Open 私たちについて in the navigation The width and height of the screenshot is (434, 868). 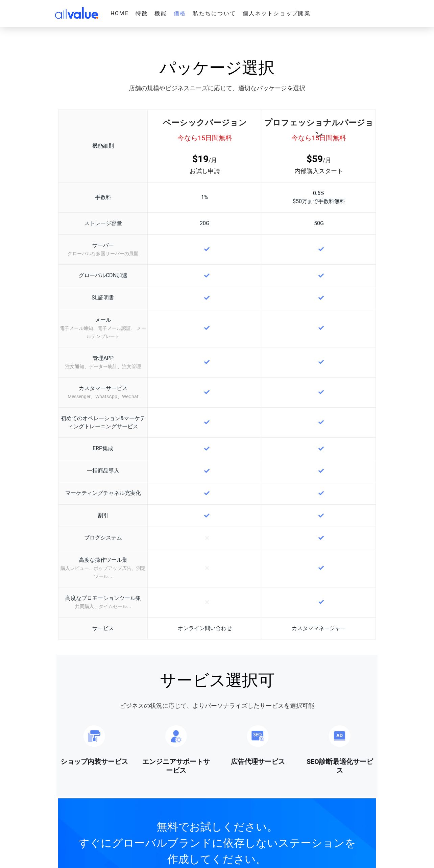click(x=214, y=14)
